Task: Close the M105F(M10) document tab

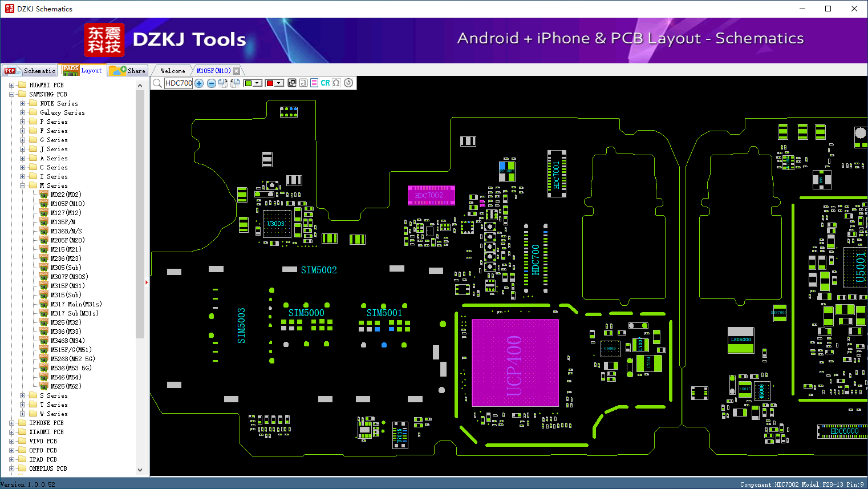Action: tap(237, 71)
